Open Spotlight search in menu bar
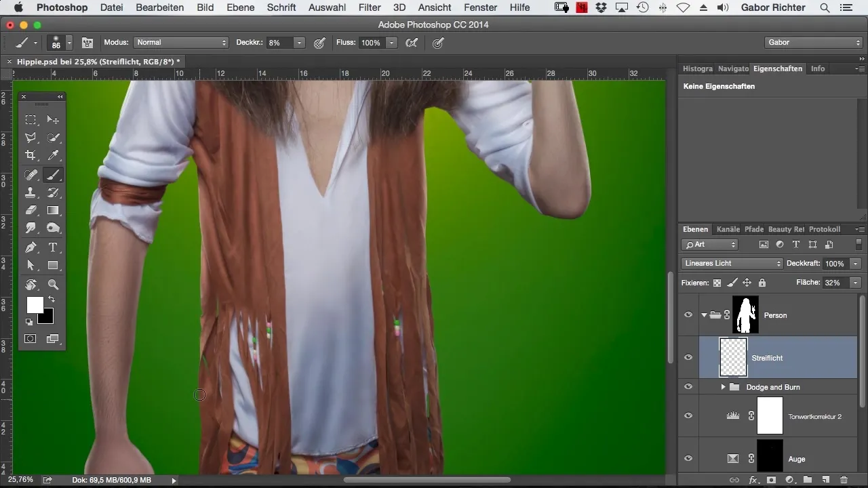Screen dimensions: 868x488 825,7
